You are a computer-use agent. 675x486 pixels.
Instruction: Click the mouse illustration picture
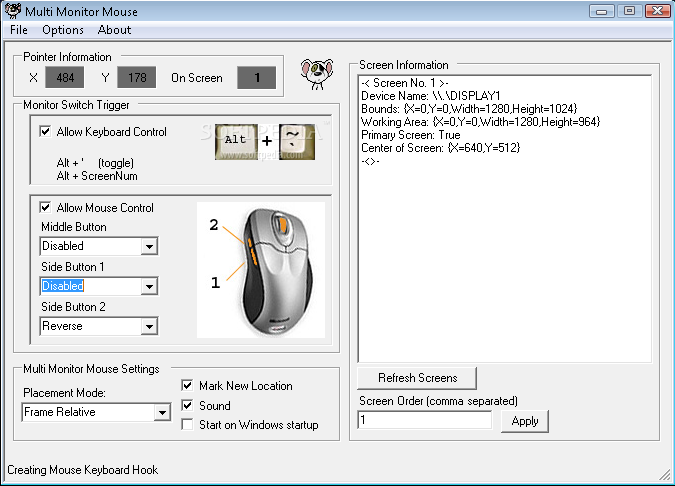point(261,270)
